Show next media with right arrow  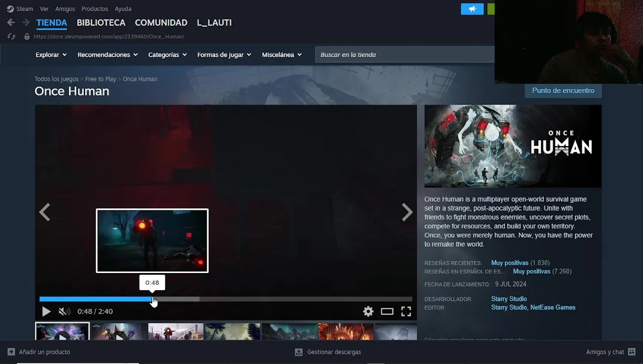tap(407, 212)
